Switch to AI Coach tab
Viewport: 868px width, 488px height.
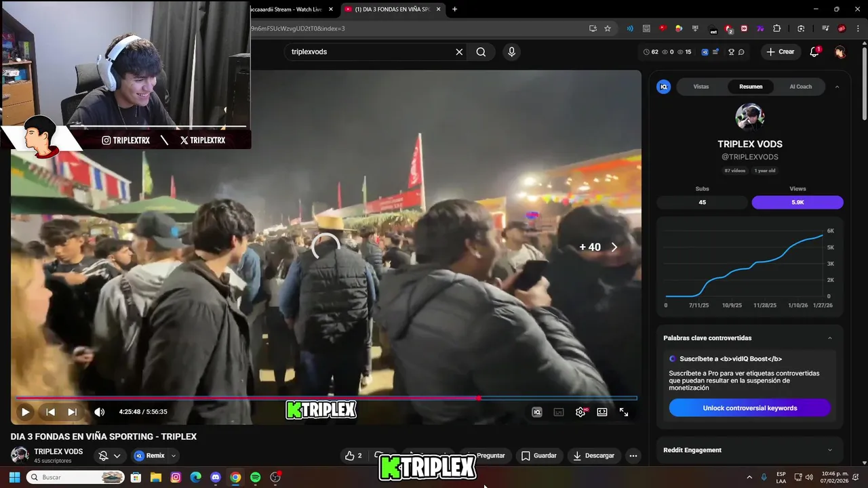point(800,87)
